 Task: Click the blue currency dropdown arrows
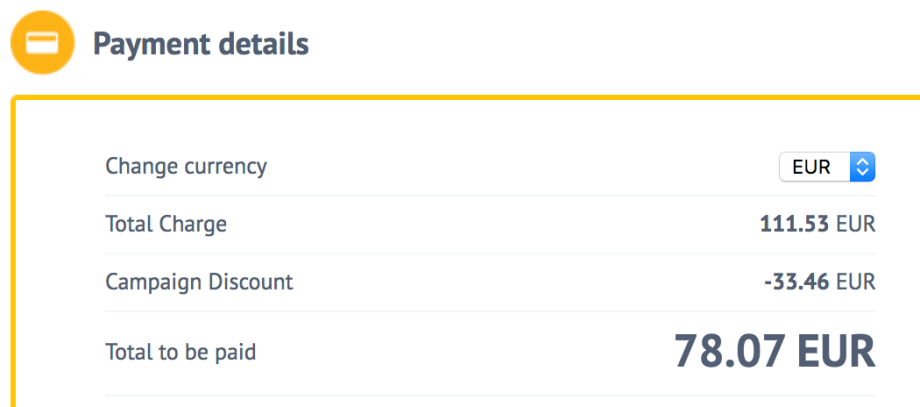pyautogui.click(x=862, y=167)
